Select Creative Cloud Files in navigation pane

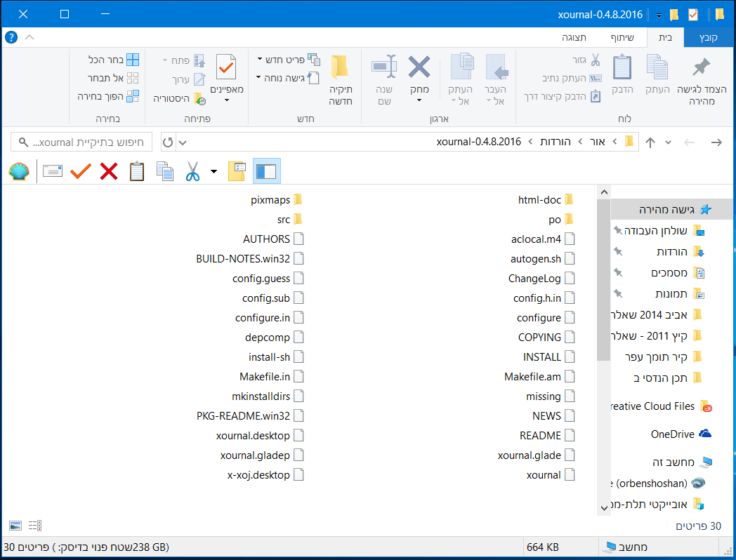[x=662, y=406]
